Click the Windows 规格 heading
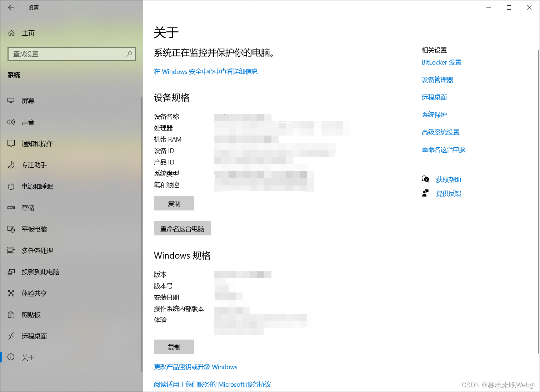The width and height of the screenshot is (540, 392). (182, 256)
